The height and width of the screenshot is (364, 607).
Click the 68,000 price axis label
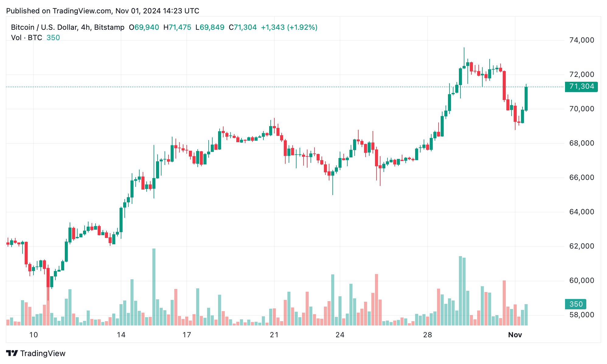coord(581,143)
